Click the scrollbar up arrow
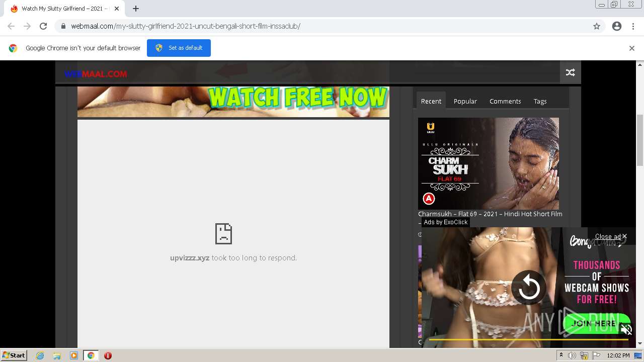The height and width of the screenshot is (362, 644). 640,64
